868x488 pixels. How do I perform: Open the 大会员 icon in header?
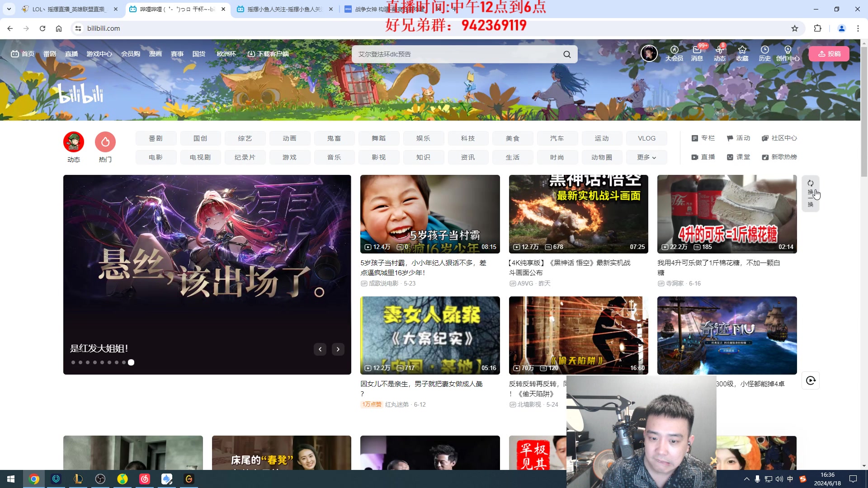674,53
